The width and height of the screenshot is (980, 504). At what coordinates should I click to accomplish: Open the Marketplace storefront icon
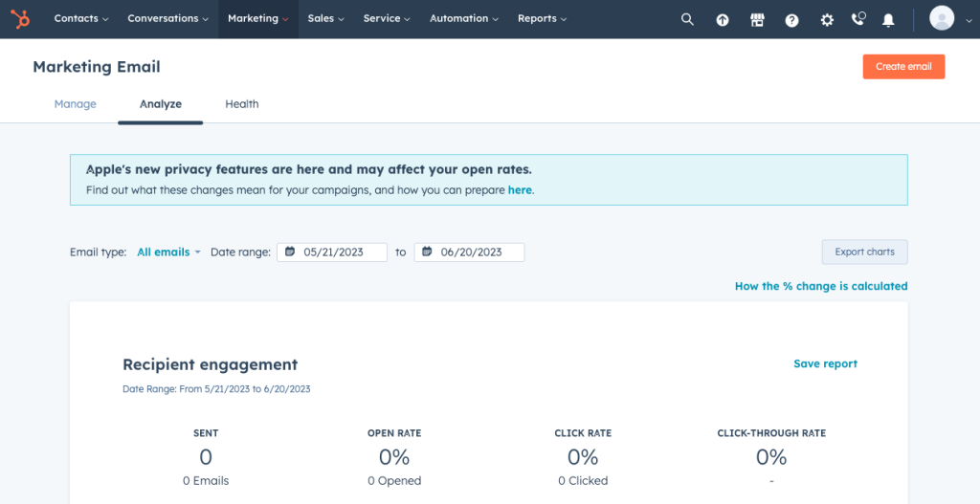click(757, 20)
